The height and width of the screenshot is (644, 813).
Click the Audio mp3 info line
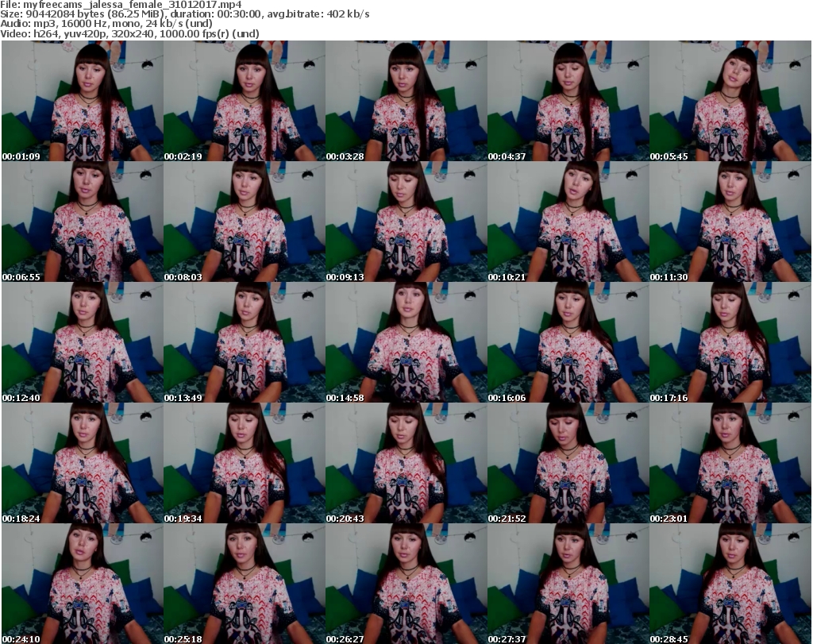(106, 24)
